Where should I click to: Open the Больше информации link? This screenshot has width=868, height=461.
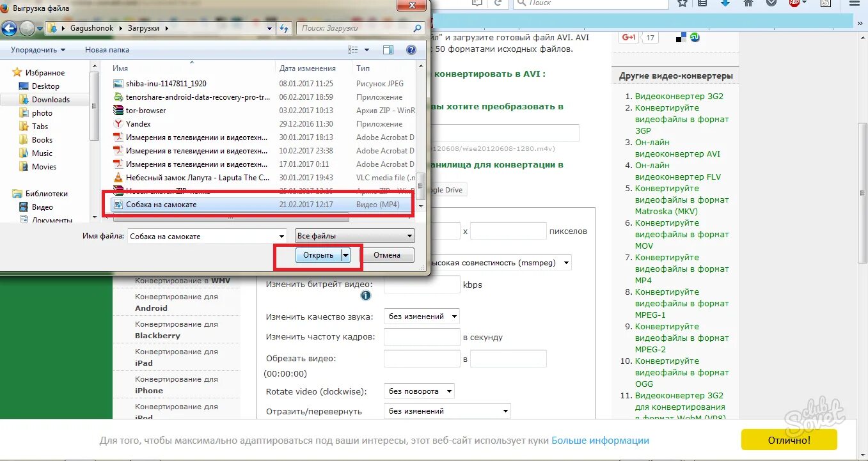click(600, 441)
